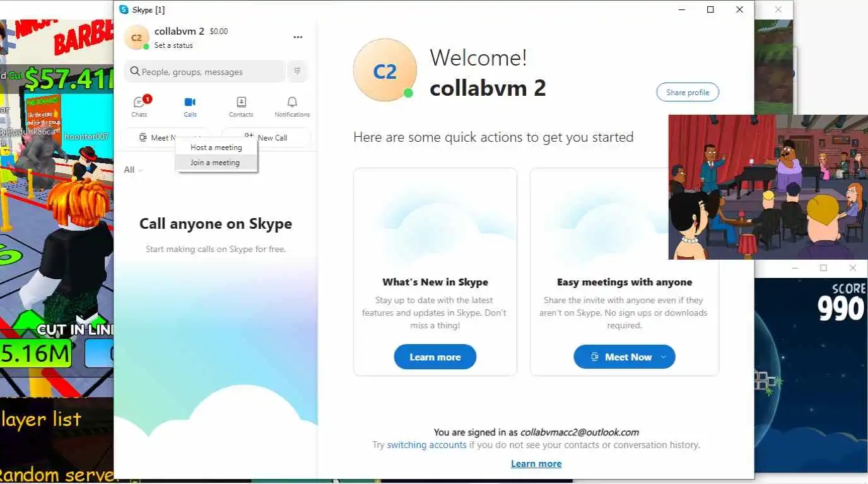Expand the chevron on blue Meet Now button

point(663,357)
